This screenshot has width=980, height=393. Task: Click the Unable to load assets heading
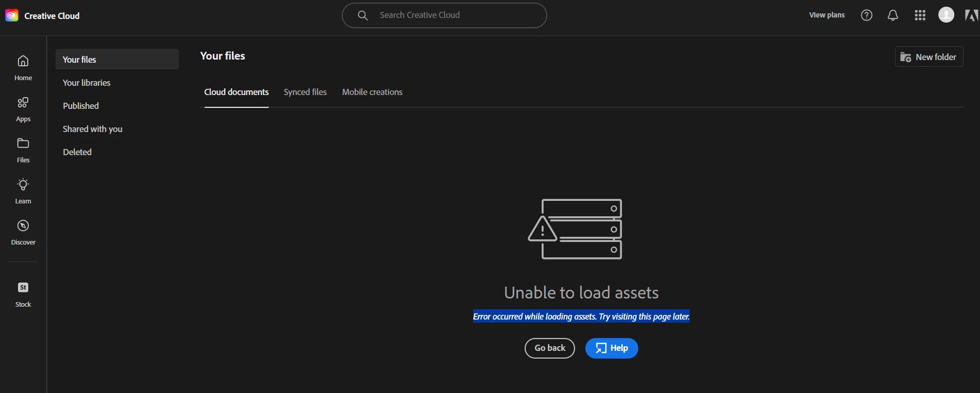[581, 292]
